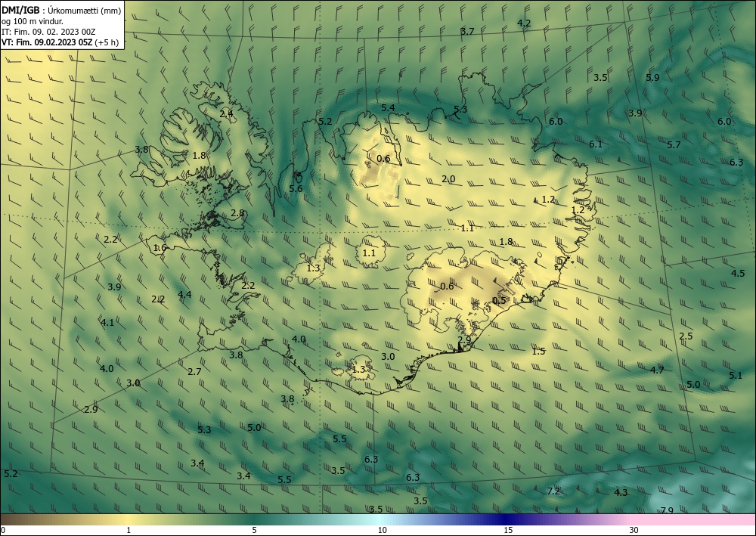Select the 5.9 value on the map
Viewport: 756px width, 536px height.
tap(652, 77)
